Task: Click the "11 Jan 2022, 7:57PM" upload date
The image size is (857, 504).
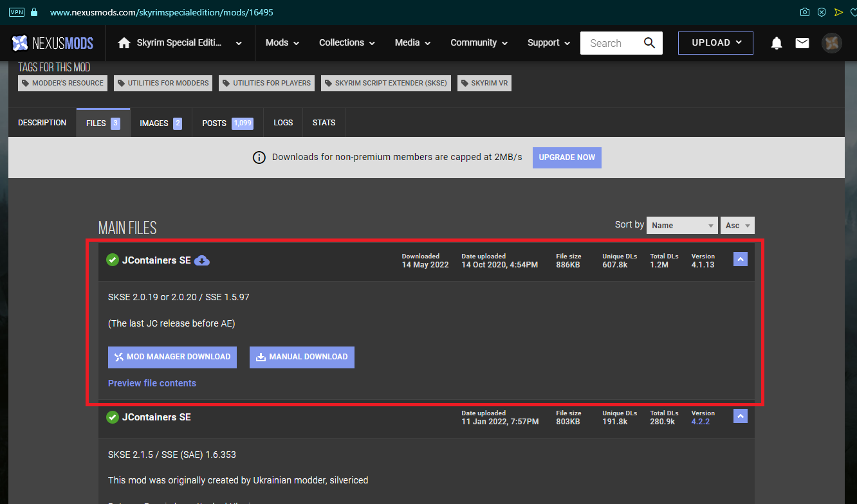Action: pyautogui.click(x=500, y=422)
